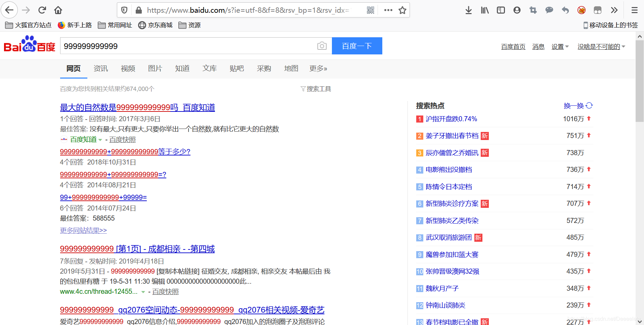Open the QR code icon in address bar
The width and height of the screenshot is (644, 325).
[371, 10]
